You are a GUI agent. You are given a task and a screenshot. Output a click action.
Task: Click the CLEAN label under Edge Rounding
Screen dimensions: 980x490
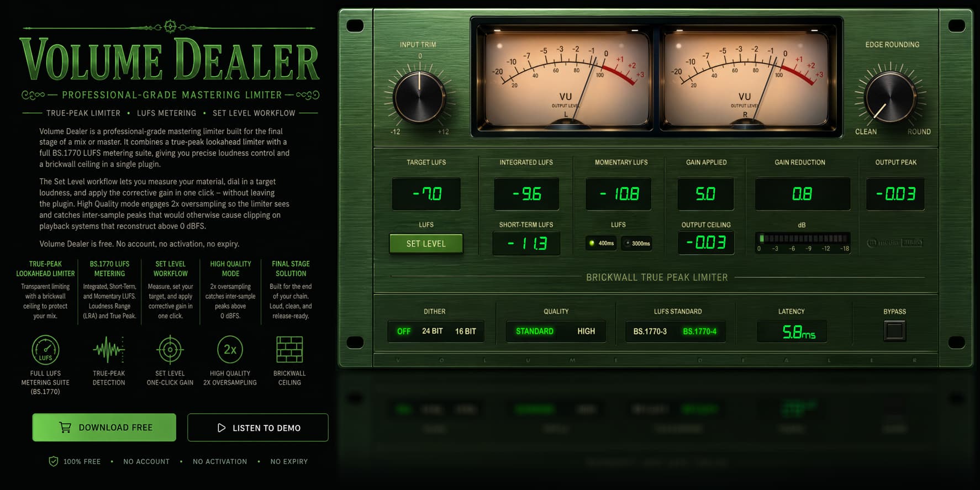(866, 131)
